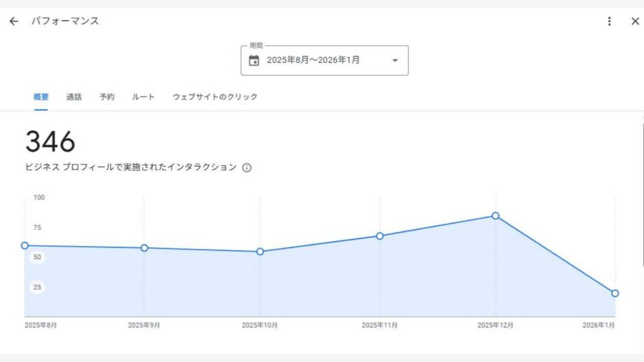Select the 2025年8月 data point on the chart

click(x=25, y=244)
